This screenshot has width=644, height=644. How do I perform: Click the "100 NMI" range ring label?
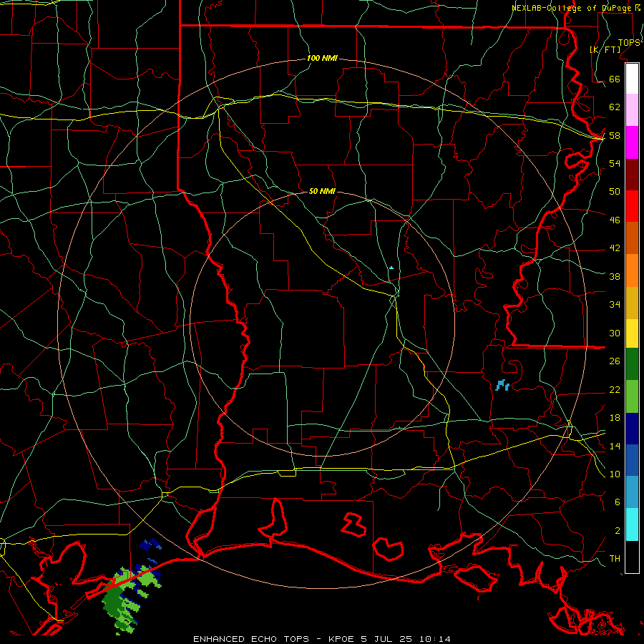tap(322, 59)
